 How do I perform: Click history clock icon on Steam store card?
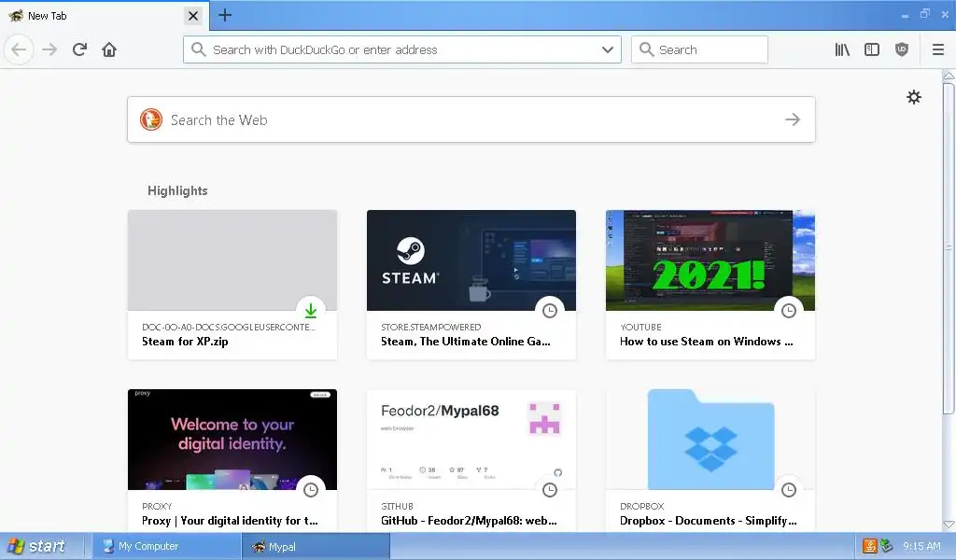click(550, 310)
